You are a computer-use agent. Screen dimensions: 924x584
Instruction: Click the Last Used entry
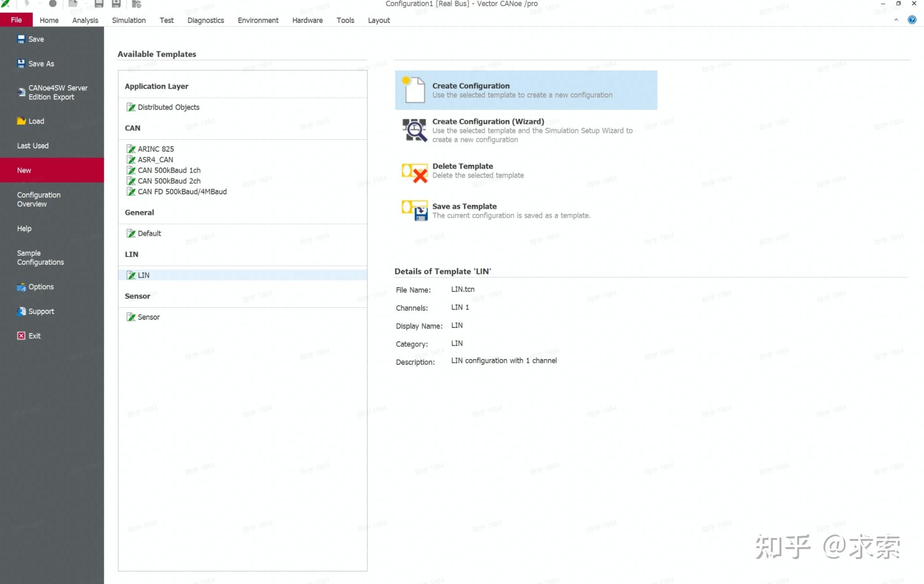[x=33, y=146]
